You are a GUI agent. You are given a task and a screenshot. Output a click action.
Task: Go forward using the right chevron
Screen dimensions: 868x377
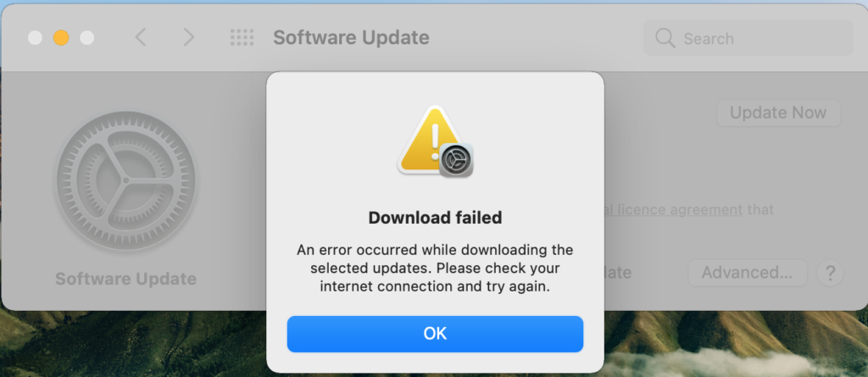pyautogui.click(x=189, y=37)
